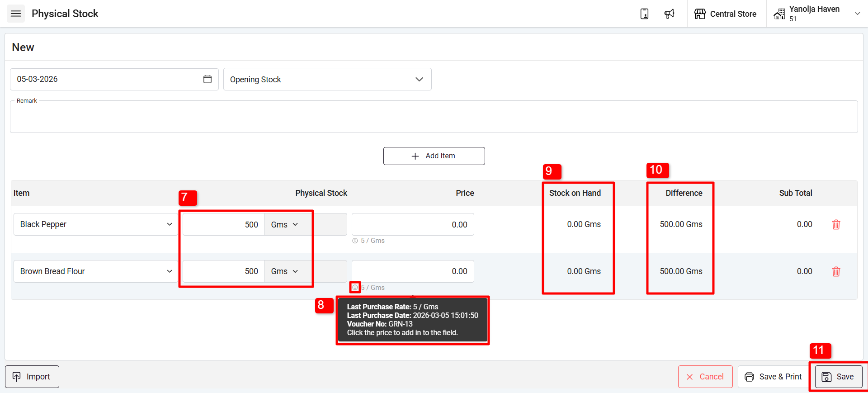
Task: Click the Price column header
Action: (465, 193)
